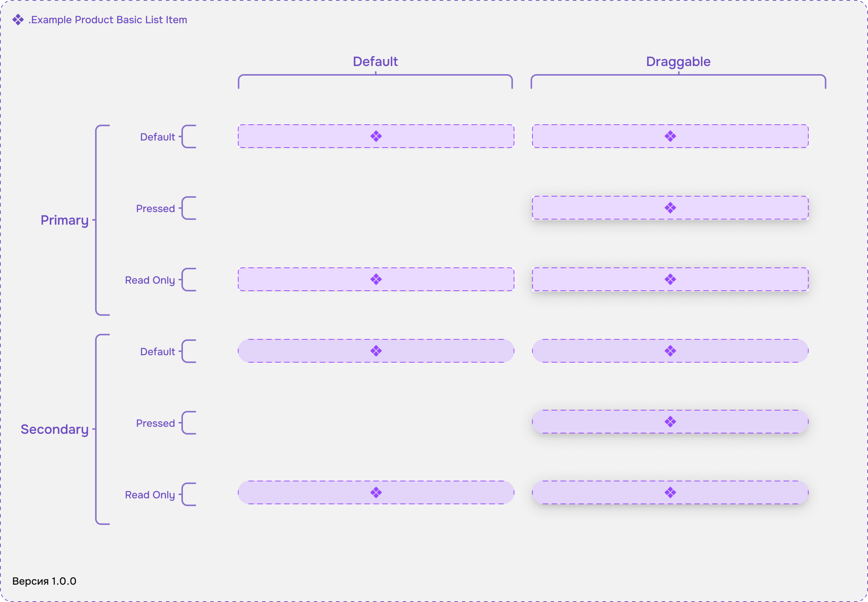
Task: Click Primary Read Only Draggable variant icon
Action: coord(670,280)
